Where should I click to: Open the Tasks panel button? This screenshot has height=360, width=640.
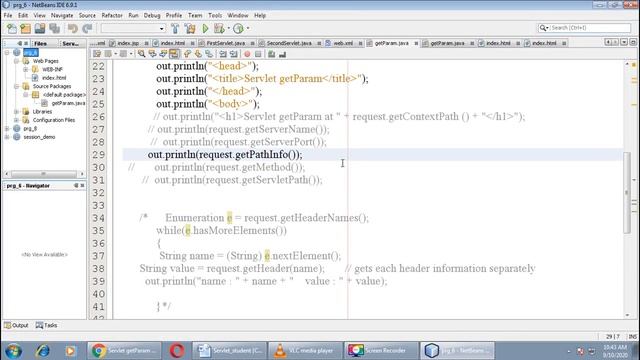[46, 325]
